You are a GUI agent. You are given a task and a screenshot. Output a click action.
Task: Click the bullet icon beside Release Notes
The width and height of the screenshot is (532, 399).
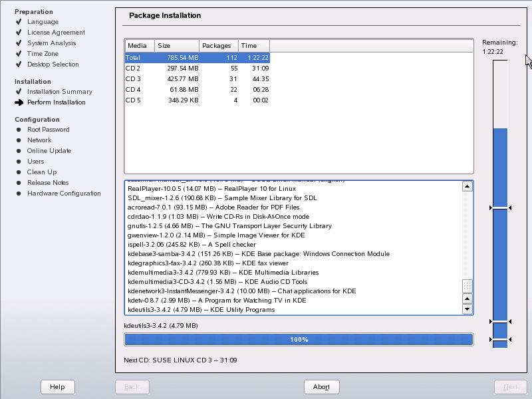tap(19, 183)
